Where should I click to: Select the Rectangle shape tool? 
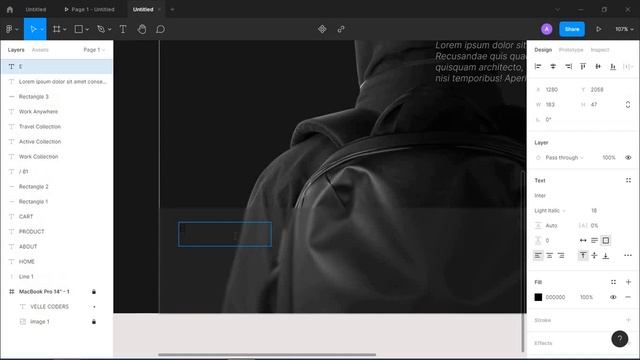click(79, 29)
